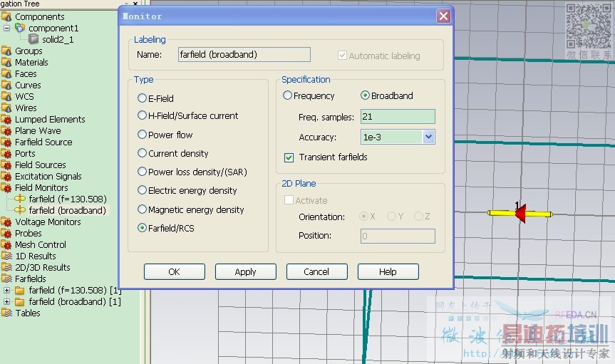
Task: Click the WCS folder icon
Action: tap(6, 96)
